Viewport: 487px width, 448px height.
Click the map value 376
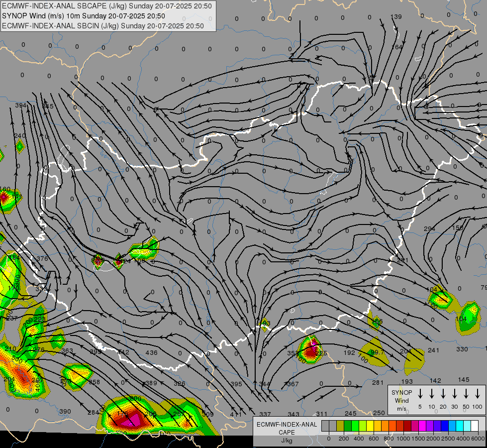pyautogui.click(x=42, y=259)
